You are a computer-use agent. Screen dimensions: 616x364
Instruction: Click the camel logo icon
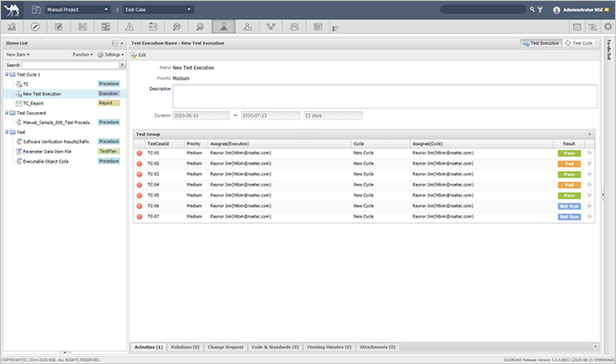click(12, 10)
